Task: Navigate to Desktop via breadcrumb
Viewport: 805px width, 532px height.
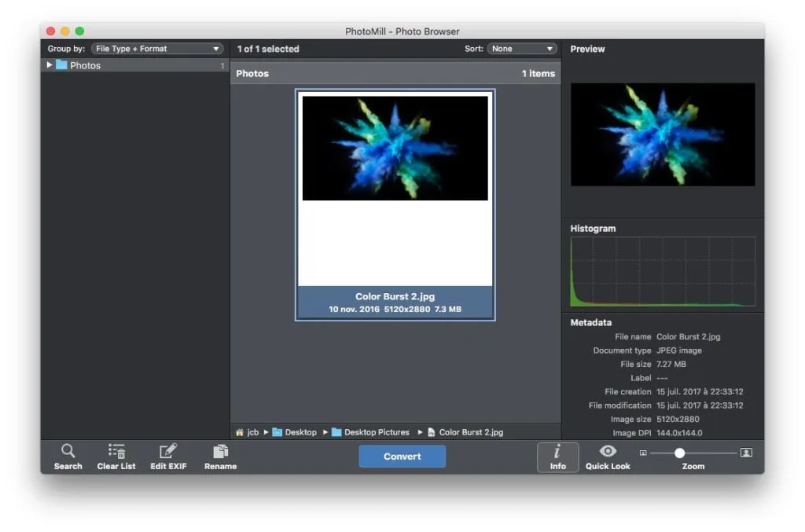Action: point(299,431)
